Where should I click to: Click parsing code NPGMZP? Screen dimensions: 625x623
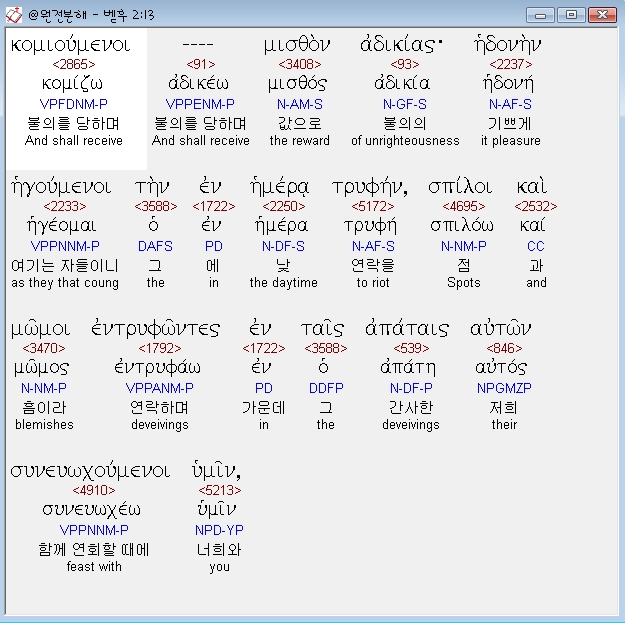point(504,388)
